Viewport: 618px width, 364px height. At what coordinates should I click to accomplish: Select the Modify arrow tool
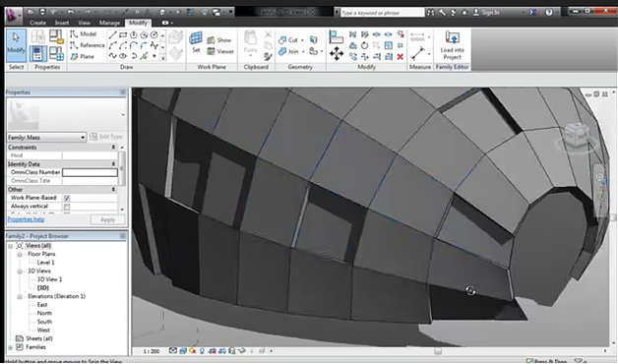click(16, 45)
